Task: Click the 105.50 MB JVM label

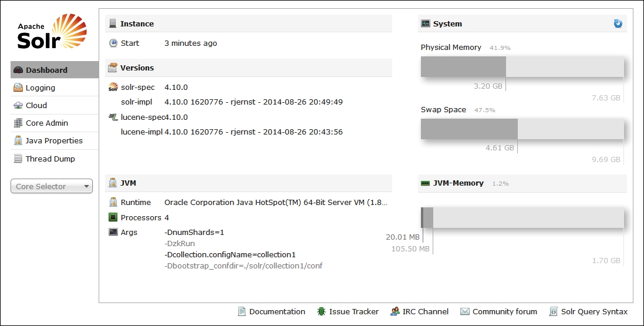Action: pos(410,248)
